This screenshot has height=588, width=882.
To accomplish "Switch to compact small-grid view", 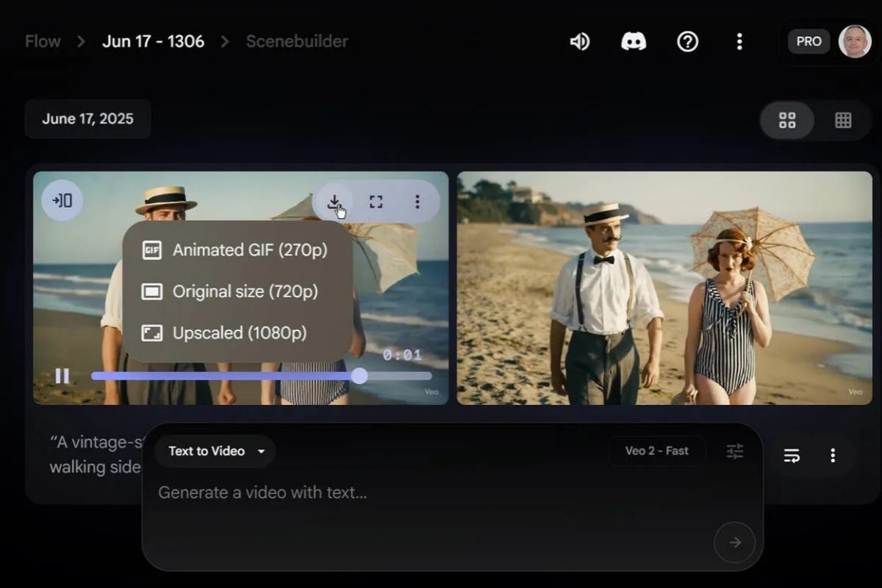I will [843, 121].
